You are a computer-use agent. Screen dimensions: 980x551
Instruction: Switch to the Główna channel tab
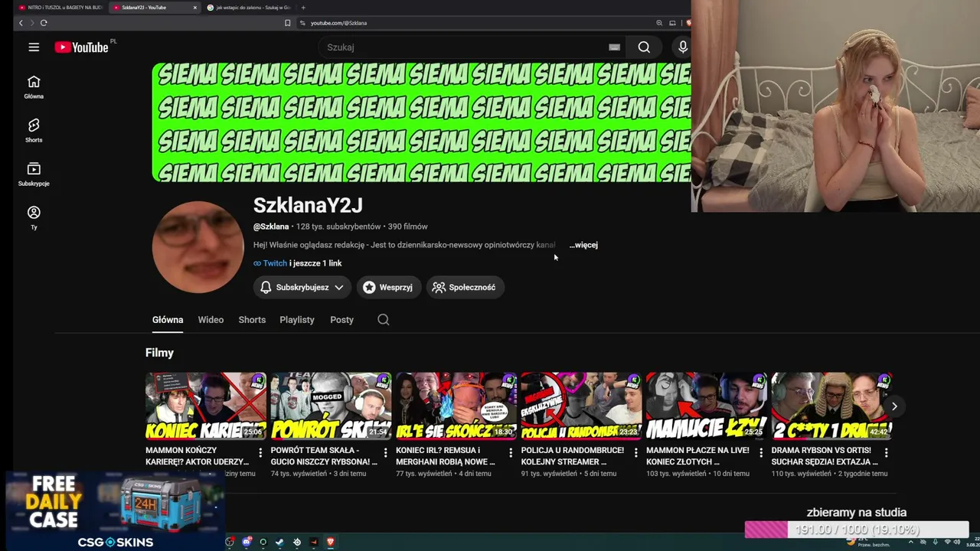click(x=168, y=320)
